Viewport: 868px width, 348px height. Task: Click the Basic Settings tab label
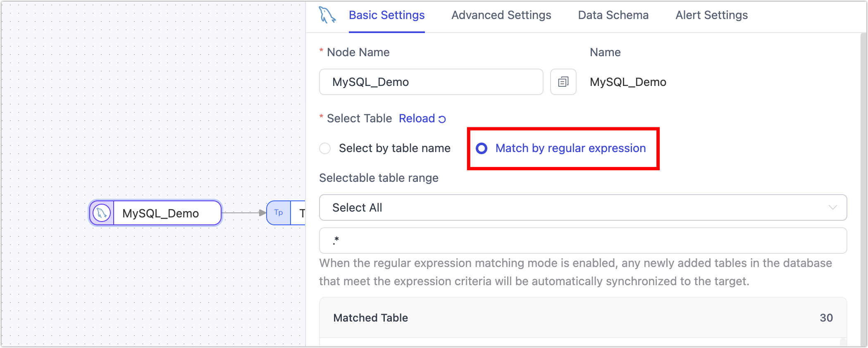coord(387,15)
